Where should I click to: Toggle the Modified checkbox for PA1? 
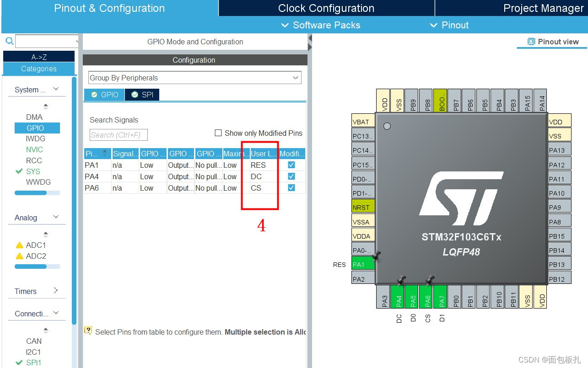pyautogui.click(x=291, y=165)
